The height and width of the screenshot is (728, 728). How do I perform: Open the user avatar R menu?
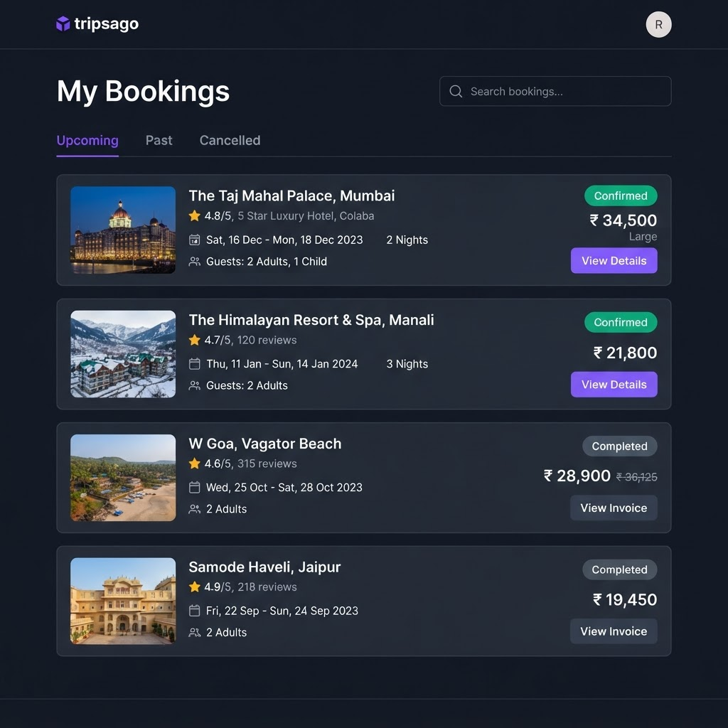click(x=658, y=25)
